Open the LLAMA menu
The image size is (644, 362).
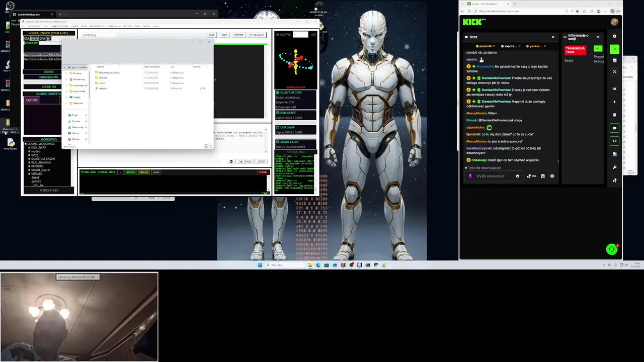74,26
